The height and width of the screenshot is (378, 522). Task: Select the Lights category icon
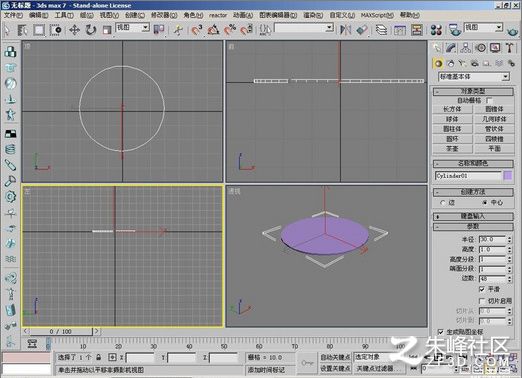coord(462,63)
